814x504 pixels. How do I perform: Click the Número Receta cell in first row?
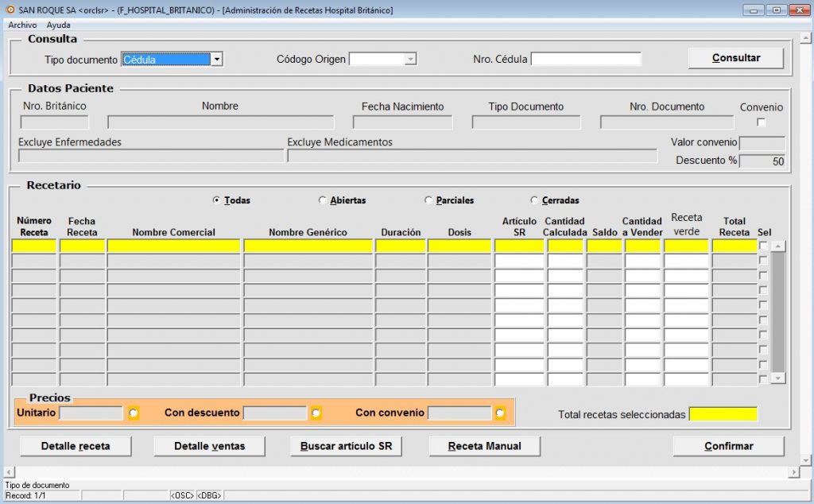pyautogui.click(x=33, y=246)
